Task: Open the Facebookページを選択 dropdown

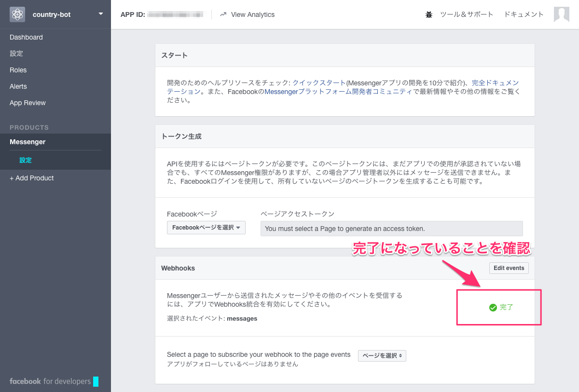Action: [x=206, y=227]
